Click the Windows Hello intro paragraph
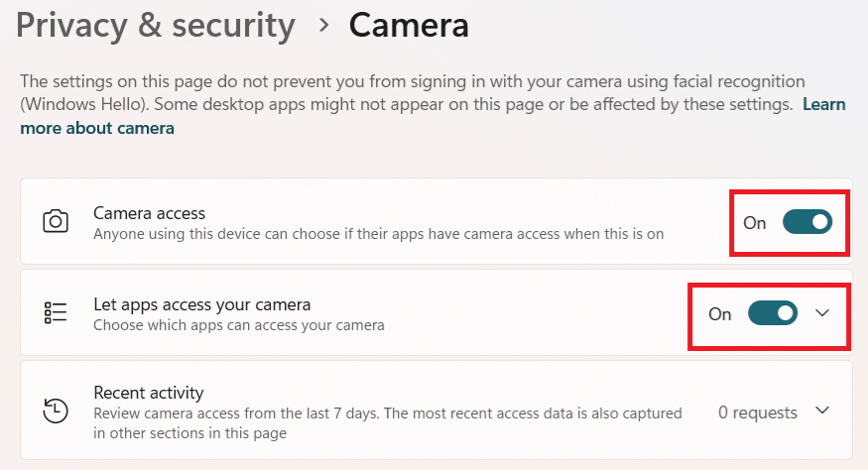Screen dimensions: 868x470 (x=397, y=91)
